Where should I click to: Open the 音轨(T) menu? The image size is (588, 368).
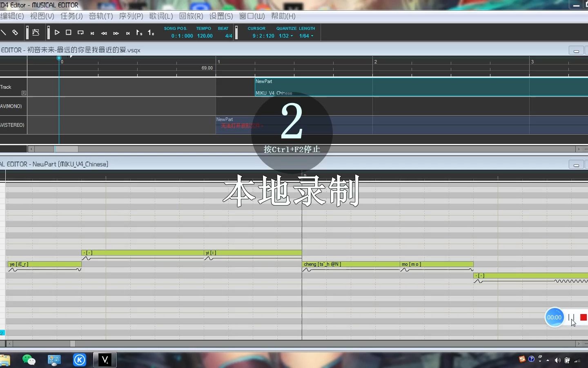101,16
